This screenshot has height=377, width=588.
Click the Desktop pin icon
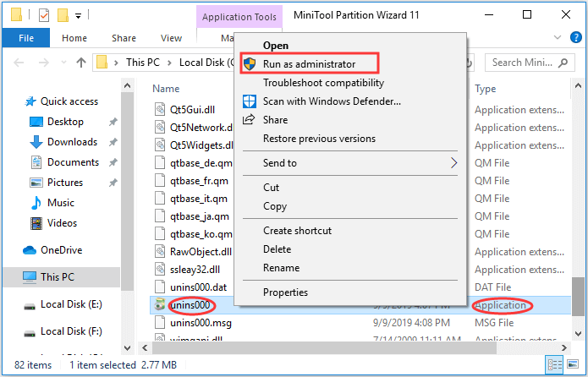coord(113,122)
